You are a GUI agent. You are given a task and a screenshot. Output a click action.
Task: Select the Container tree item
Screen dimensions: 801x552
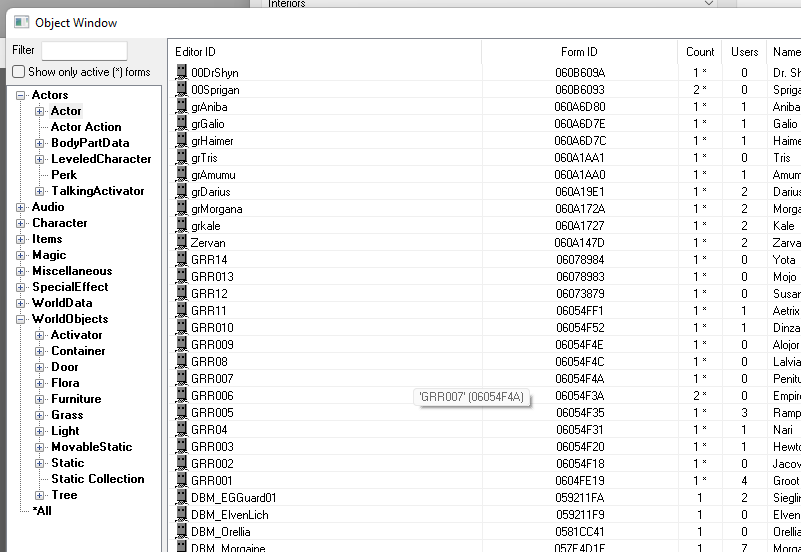coord(78,351)
